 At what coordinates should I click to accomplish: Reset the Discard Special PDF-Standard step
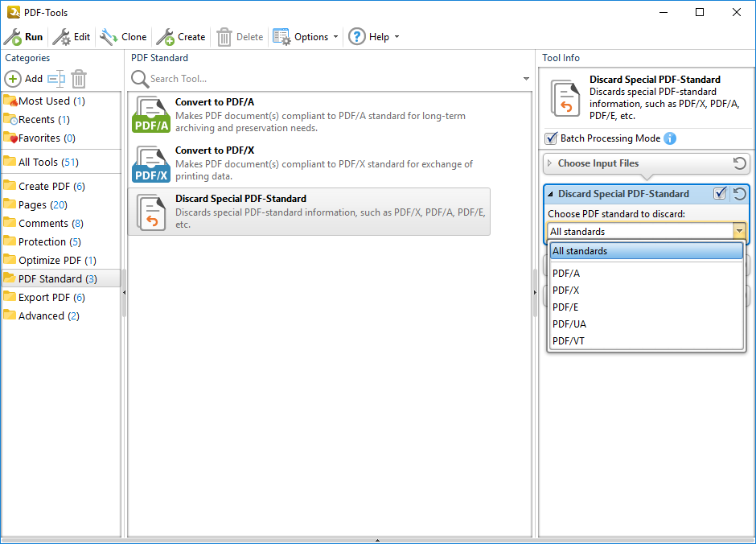point(739,194)
